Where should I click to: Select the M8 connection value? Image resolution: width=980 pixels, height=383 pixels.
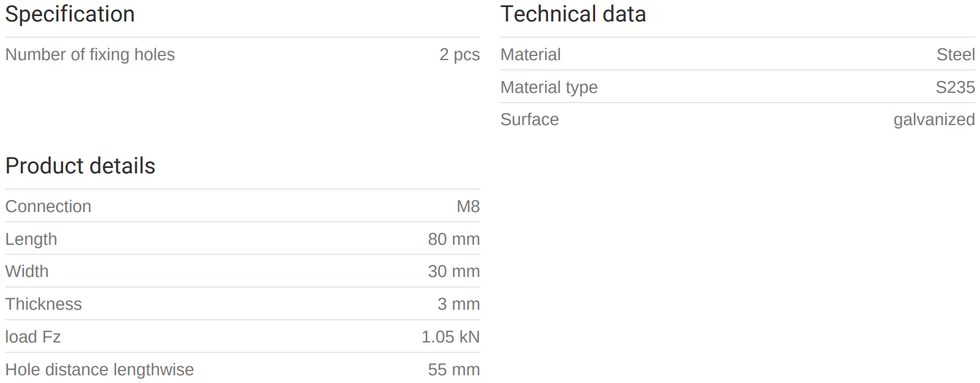pyautogui.click(x=468, y=207)
